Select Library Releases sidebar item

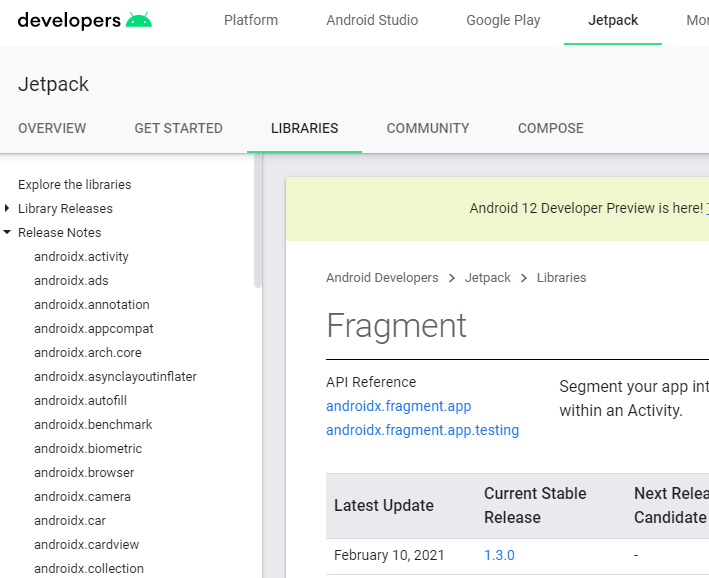coord(65,208)
